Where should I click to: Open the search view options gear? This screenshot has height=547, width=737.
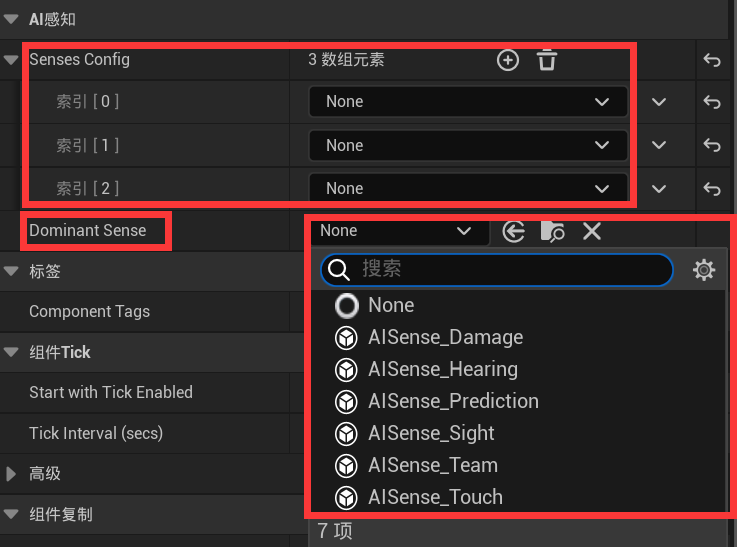704,270
